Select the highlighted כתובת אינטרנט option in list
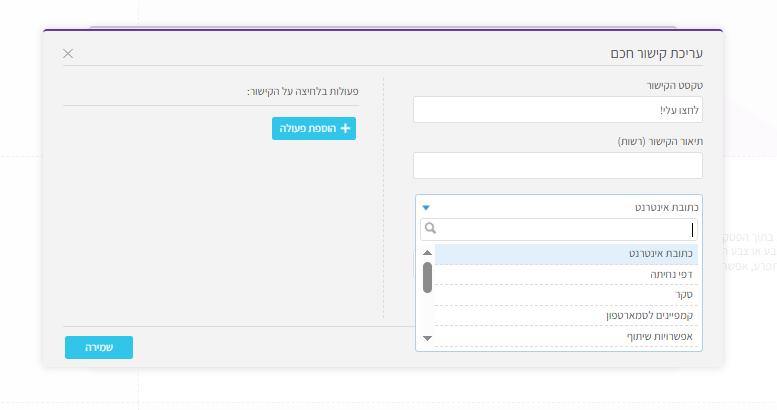777x410 pixels. tap(567, 254)
